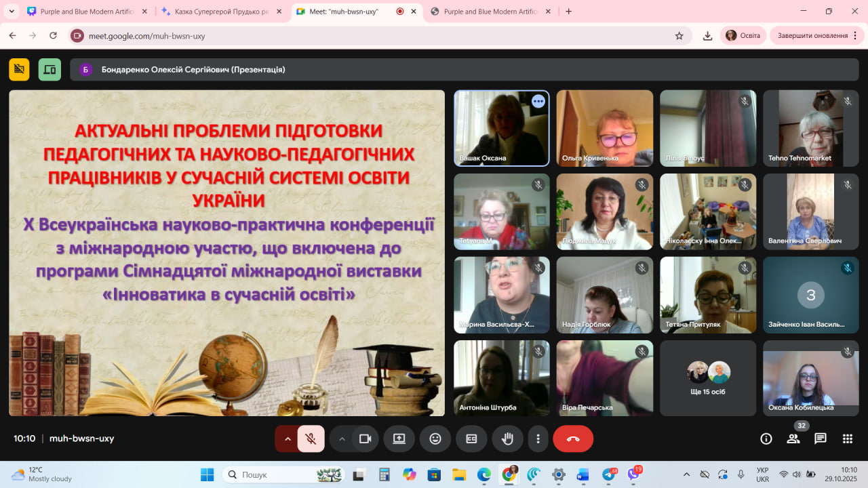Open Telegram from the Windows taskbar
Image resolution: width=868 pixels, height=488 pixels.
609,474
